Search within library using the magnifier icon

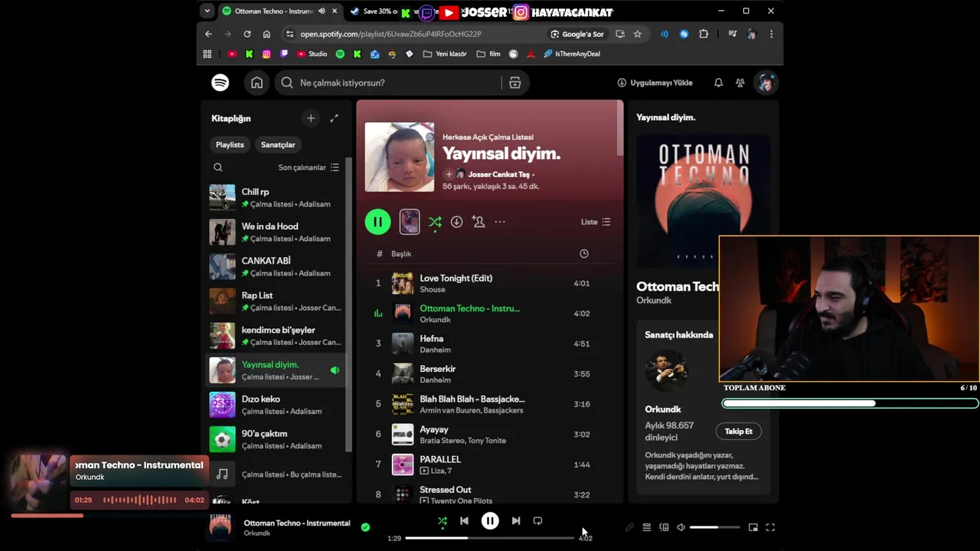(x=218, y=168)
